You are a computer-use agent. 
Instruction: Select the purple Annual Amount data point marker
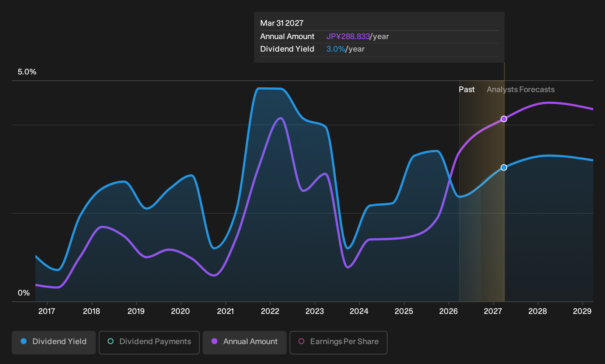coord(504,119)
